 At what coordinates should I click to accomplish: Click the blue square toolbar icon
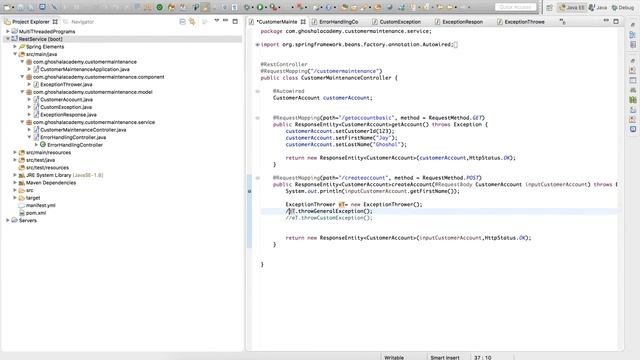(42, 7)
